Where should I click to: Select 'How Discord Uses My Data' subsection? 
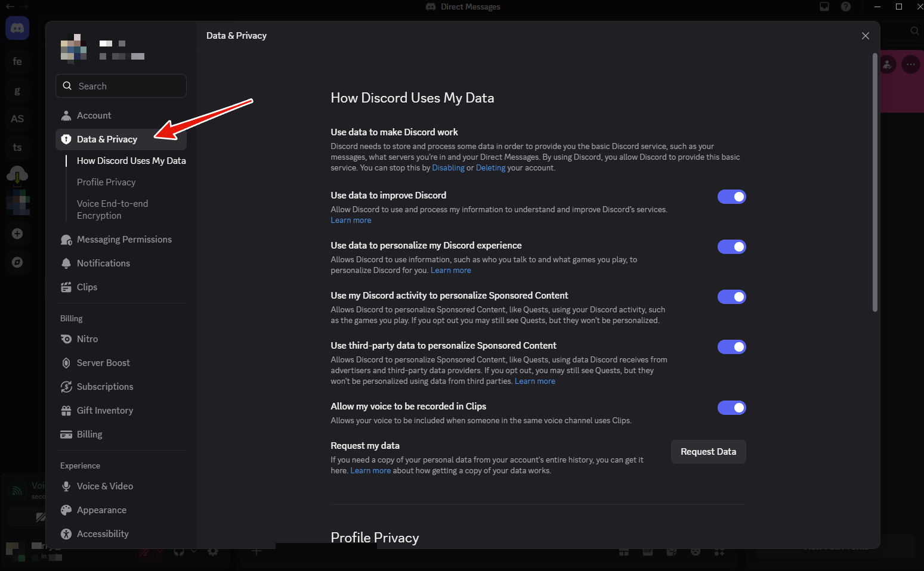pyautogui.click(x=131, y=161)
